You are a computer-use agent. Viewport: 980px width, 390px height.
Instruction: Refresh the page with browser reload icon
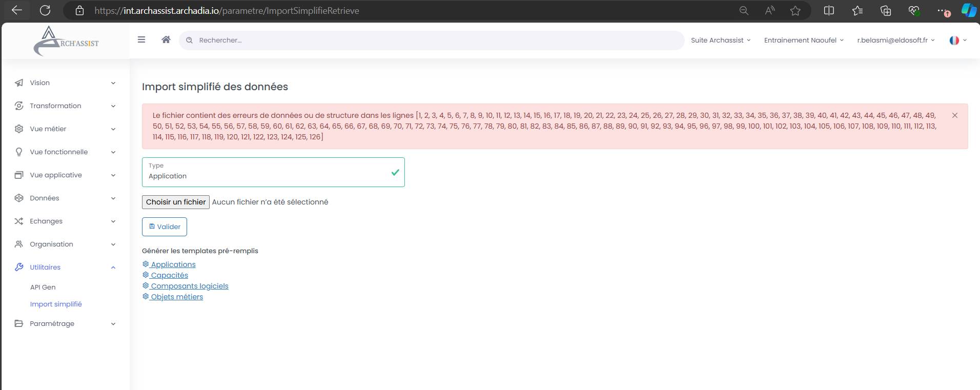[x=45, y=10]
